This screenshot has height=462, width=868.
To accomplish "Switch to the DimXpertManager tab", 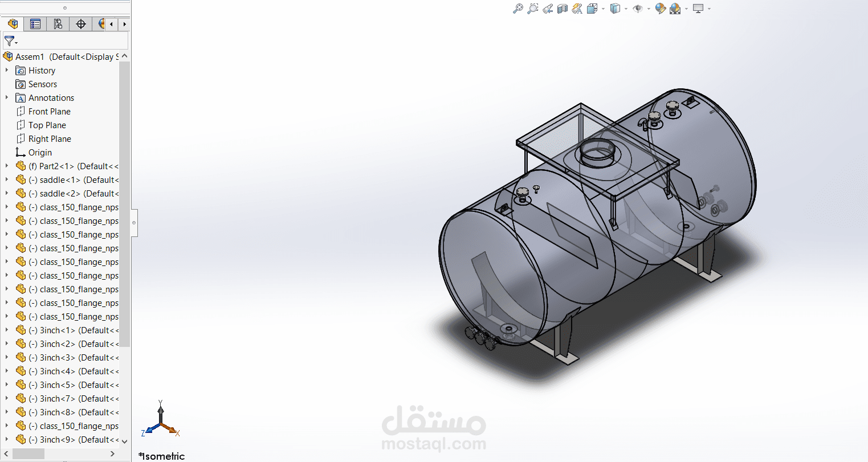I will pos(81,24).
